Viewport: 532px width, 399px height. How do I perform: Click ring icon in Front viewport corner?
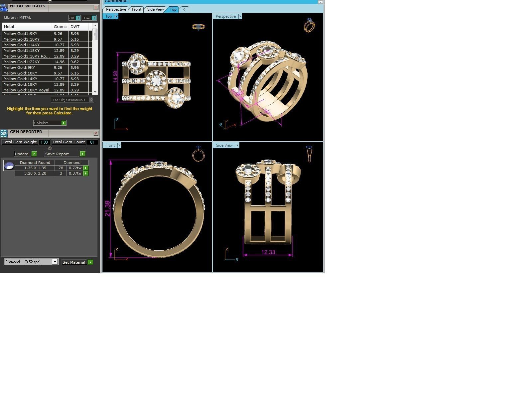pos(199,154)
